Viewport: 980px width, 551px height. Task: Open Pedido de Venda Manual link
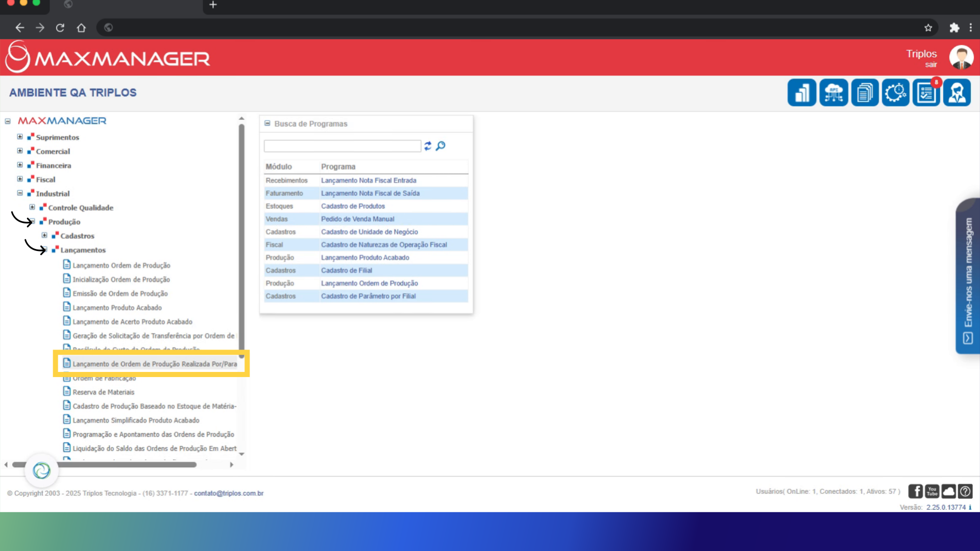click(357, 219)
